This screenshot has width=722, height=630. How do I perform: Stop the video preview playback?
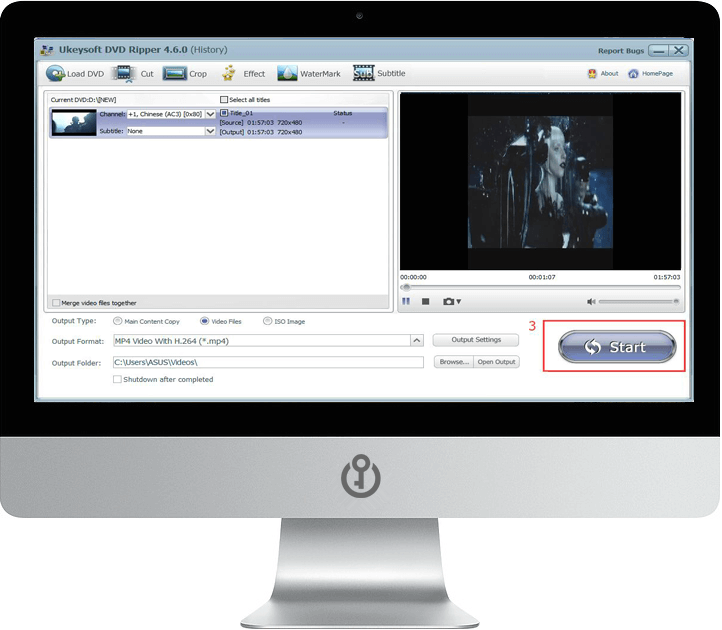point(425,301)
